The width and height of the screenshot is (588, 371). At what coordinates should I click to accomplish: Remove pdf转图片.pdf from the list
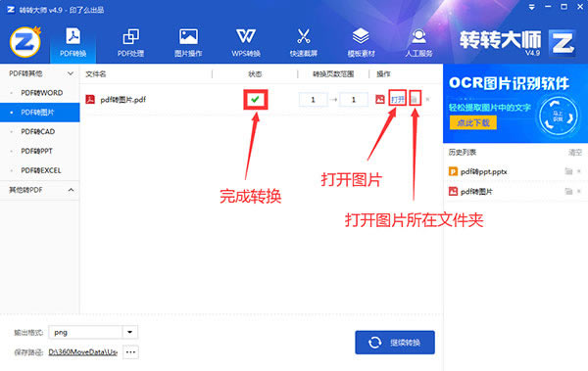pos(427,99)
